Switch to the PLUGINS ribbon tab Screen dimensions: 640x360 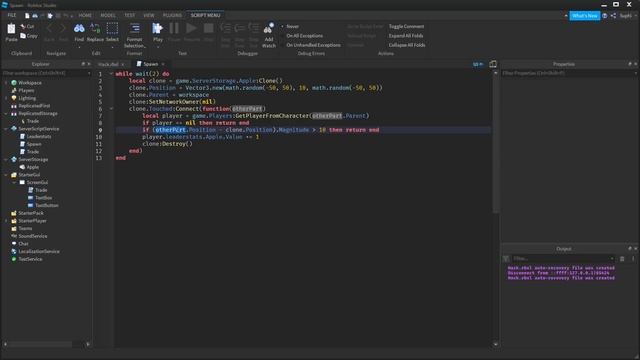tap(172, 16)
